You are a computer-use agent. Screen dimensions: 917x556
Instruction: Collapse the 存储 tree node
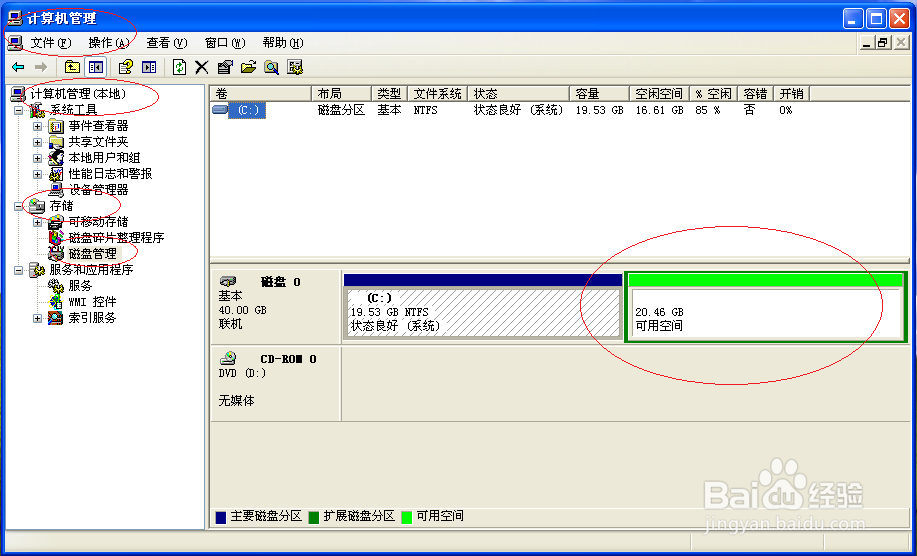click(x=19, y=206)
